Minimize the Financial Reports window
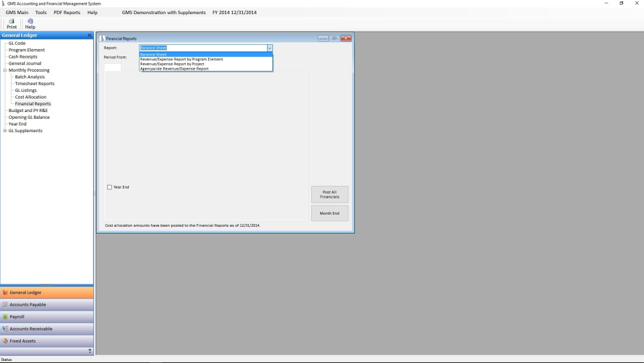Viewport: 644px width, 363px height. (323, 38)
